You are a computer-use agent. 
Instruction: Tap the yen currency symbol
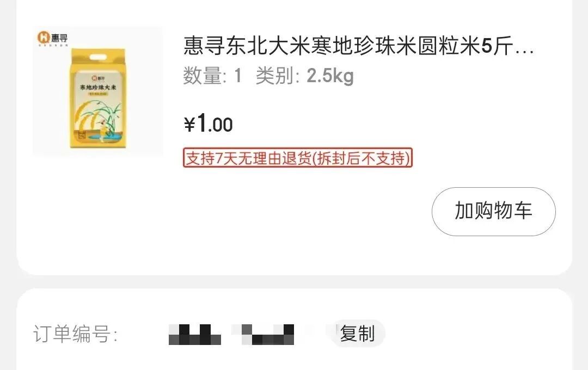tap(189, 125)
